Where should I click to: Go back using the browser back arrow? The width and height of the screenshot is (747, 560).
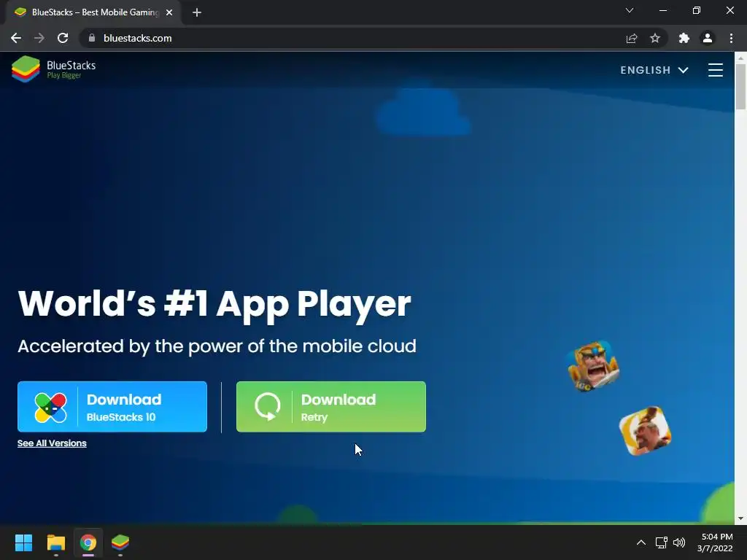pyautogui.click(x=16, y=38)
